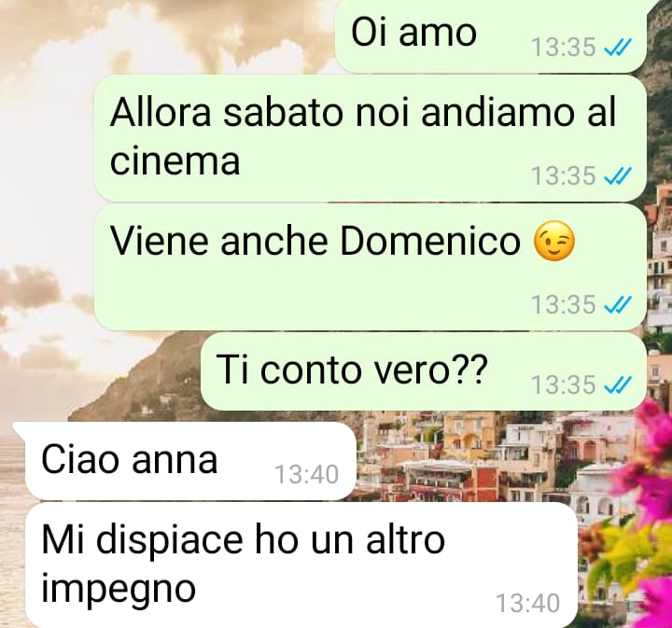Tap the 13:35 time next to "Ti conto vero??"
672x628 pixels.
pyautogui.click(x=564, y=384)
